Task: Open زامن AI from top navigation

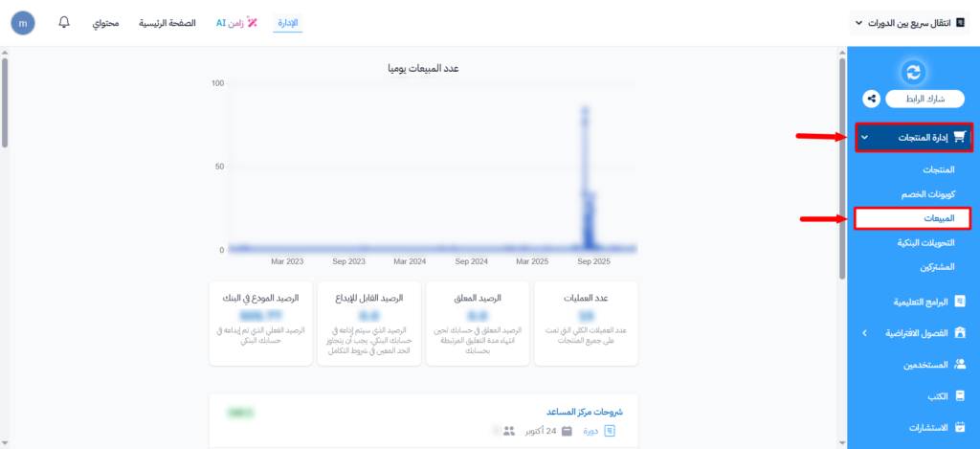Action: click(x=234, y=22)
